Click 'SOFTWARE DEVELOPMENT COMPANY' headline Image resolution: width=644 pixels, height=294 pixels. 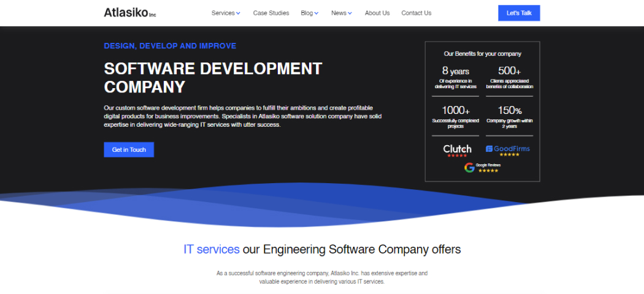(x=213, y=78)
